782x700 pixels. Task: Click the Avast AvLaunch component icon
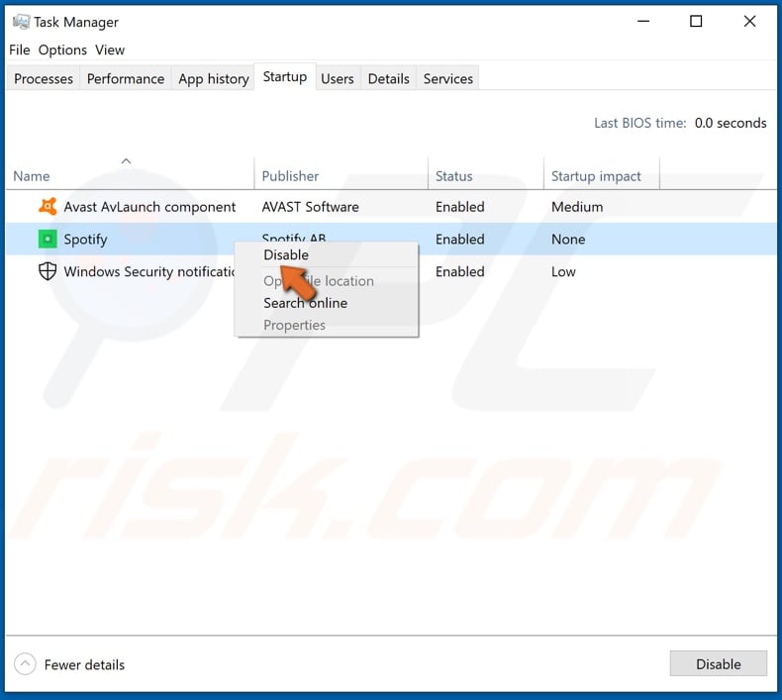tap(48, 207)
